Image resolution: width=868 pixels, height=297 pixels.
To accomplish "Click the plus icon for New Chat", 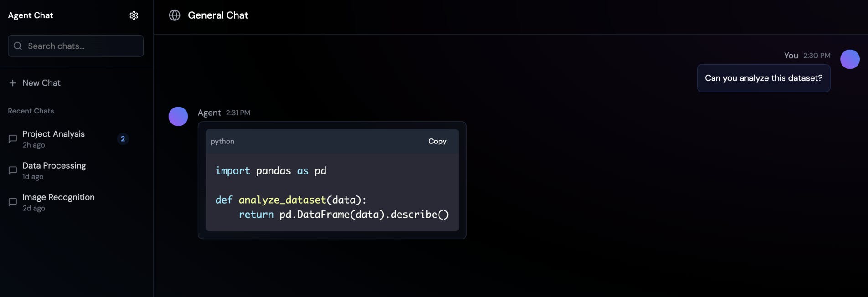I will 13,83.
